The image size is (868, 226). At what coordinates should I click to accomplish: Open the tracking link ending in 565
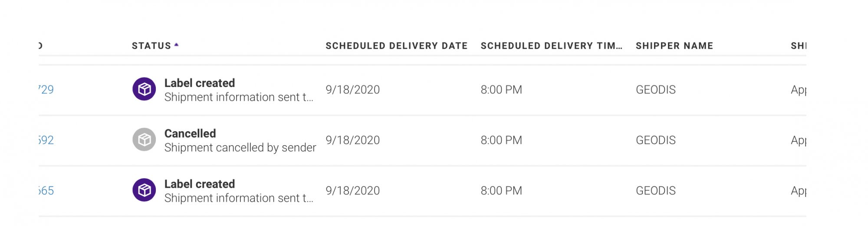click(46, 190)
